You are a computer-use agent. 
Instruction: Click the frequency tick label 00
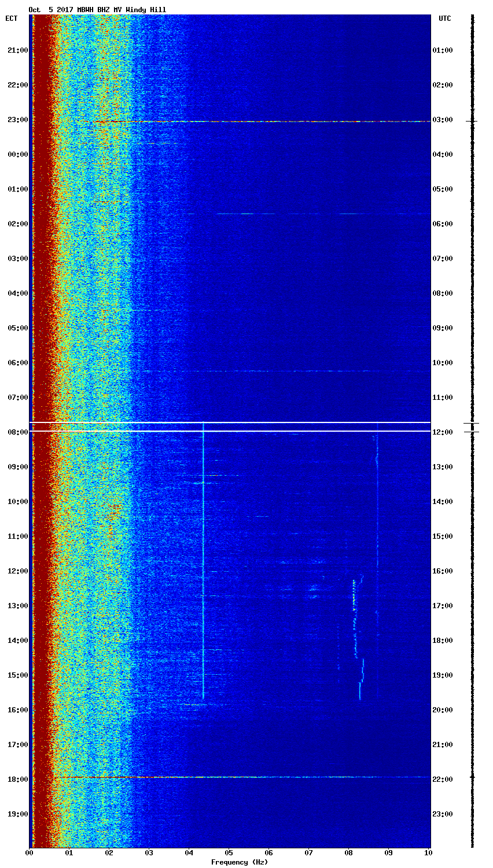[x=30, y=852]
